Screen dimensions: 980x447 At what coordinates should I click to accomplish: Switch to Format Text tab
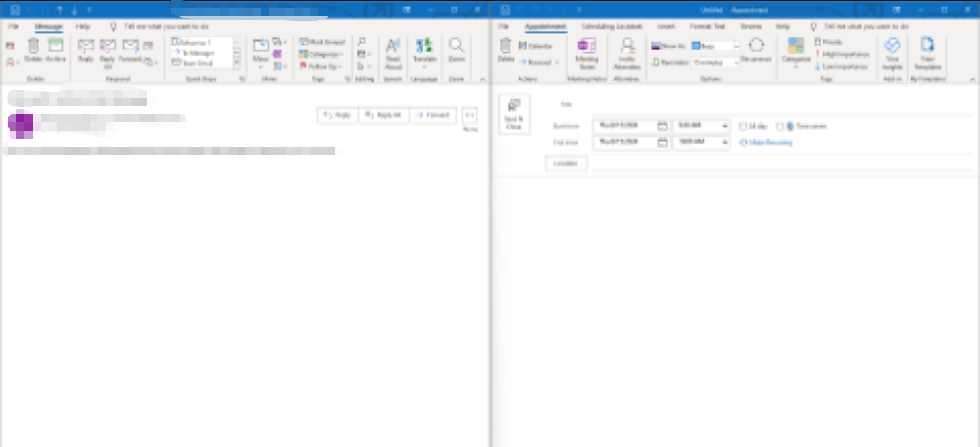pos(708,27)
